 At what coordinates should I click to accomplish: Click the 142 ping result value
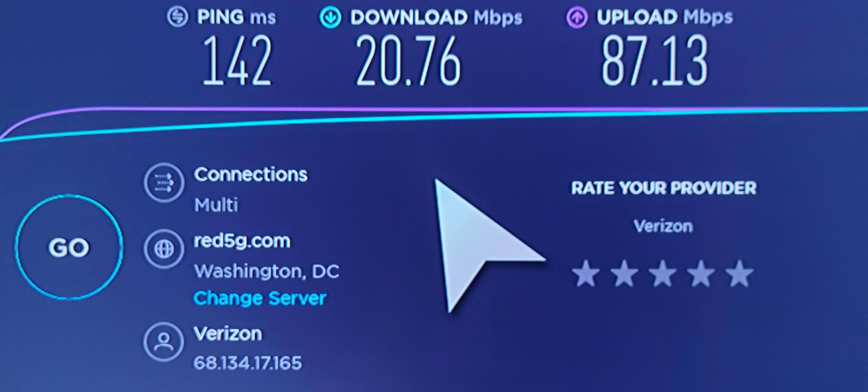click(237, 60)
